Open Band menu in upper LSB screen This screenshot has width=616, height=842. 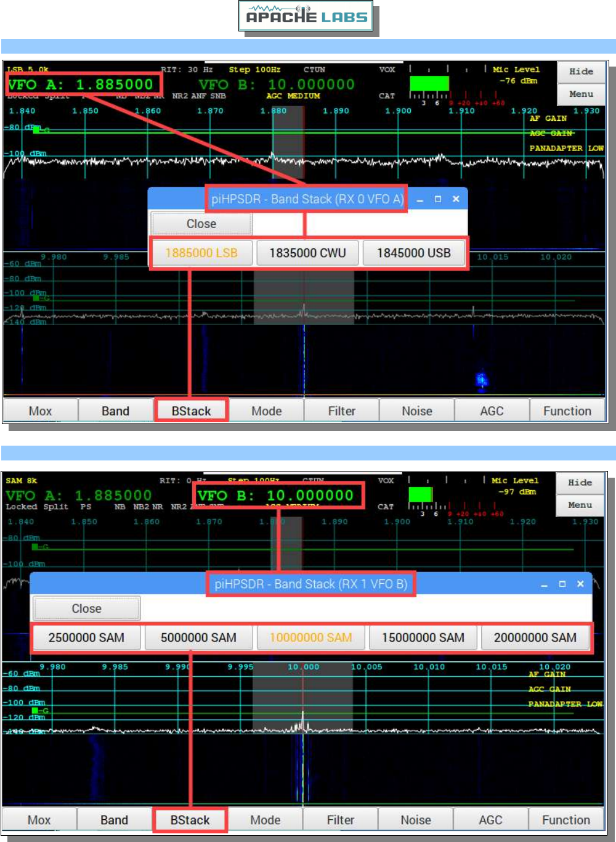pyautogui.click(x=115, y=411)
